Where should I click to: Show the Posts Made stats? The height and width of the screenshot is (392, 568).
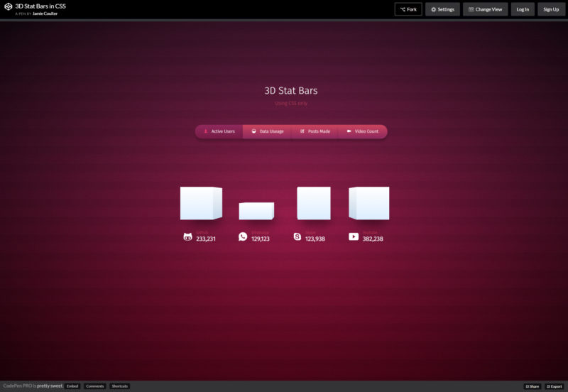coord(315,131)
